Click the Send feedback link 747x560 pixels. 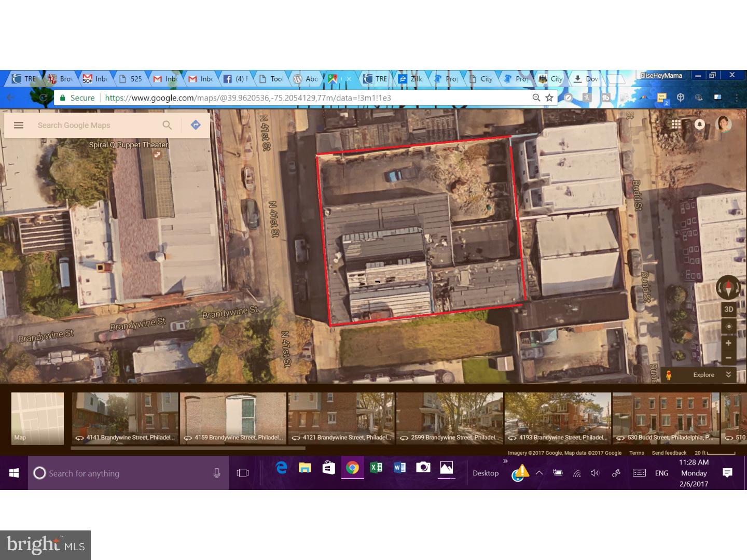[669, 453]
